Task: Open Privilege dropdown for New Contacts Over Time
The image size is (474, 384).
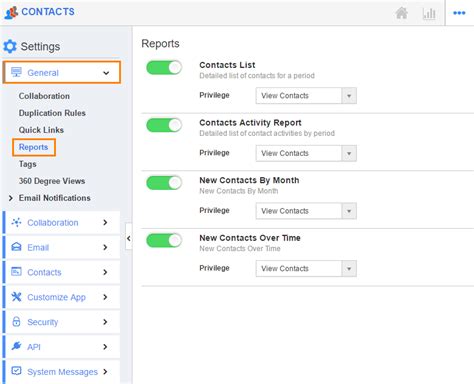Action: pyautogui.click(x=306, y=269)
